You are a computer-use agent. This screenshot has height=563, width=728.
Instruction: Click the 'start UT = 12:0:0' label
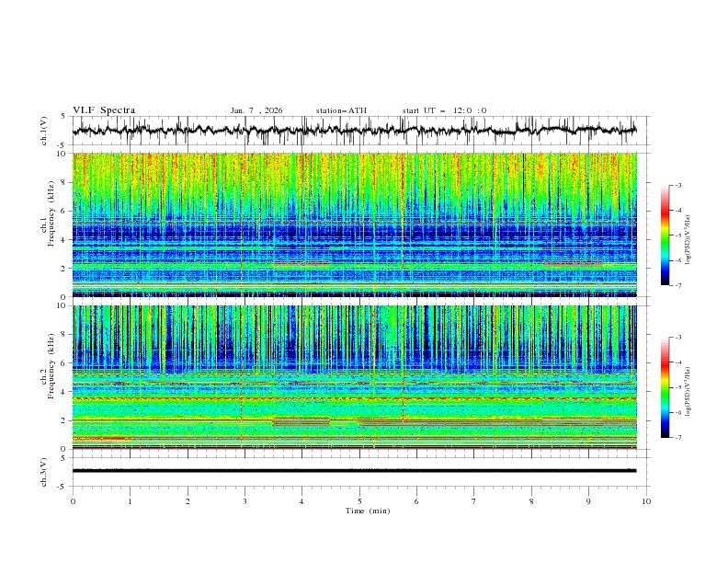click(444, 110)
